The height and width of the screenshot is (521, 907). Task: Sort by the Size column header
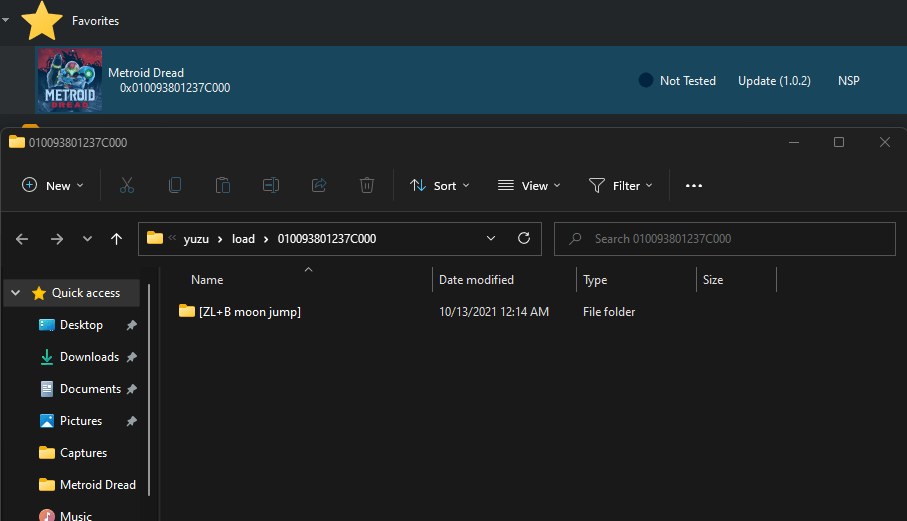click(x=713, y=280)
